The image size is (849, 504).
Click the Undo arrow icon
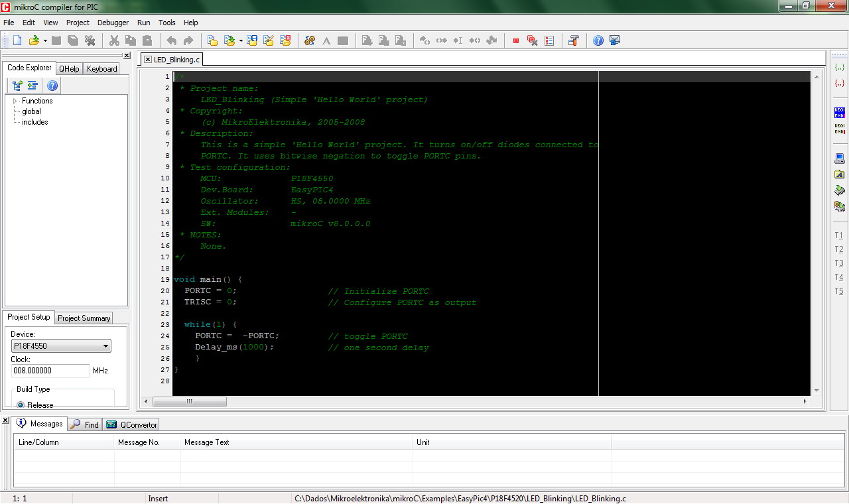pos(172,40)
